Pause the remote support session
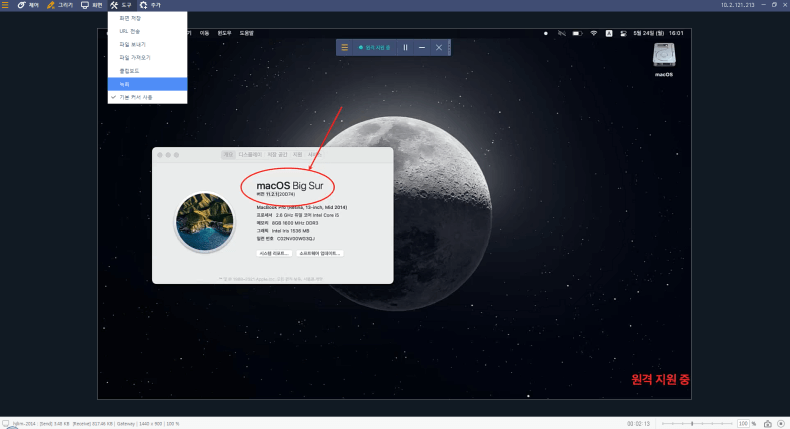790x429 pixels. (405, 47)
